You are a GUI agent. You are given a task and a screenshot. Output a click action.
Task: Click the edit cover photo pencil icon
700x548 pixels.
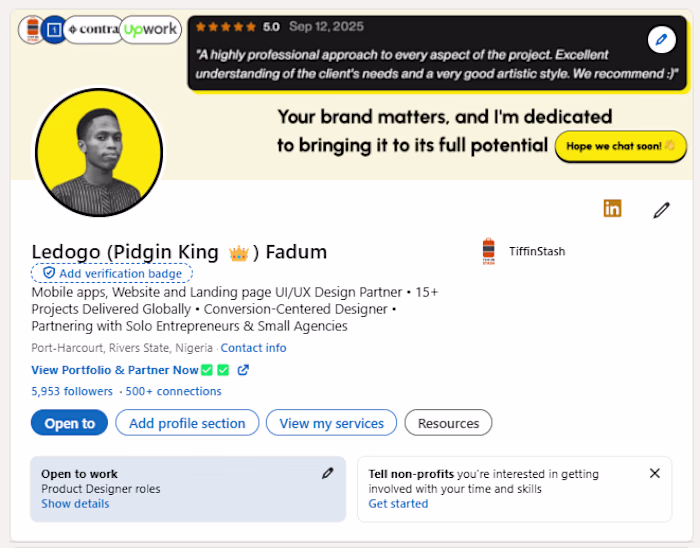(661, 39)
